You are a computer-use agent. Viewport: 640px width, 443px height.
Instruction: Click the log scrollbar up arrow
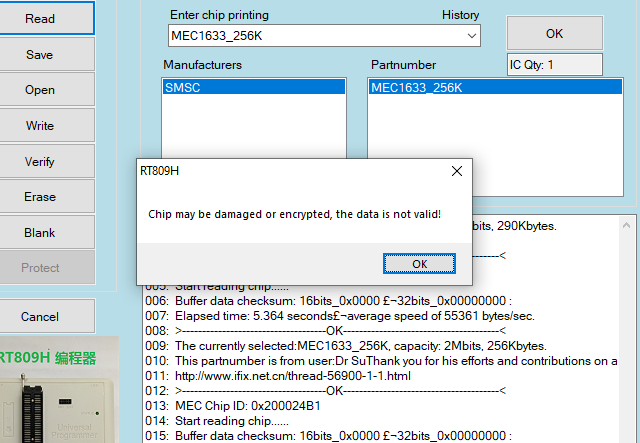coord(627,225)
